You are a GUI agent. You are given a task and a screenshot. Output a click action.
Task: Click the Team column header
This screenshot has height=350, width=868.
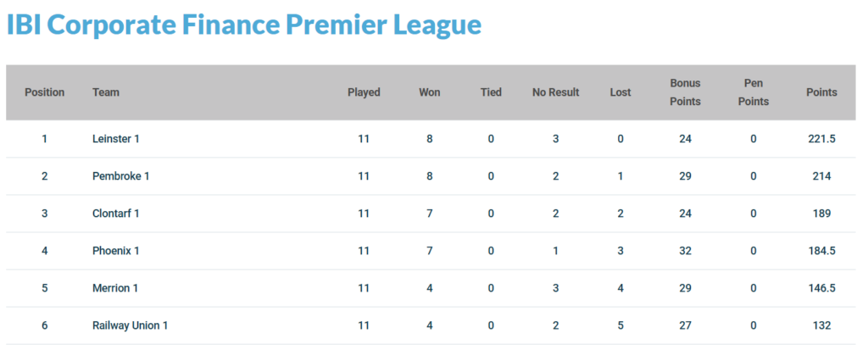(x=106, y=92)
